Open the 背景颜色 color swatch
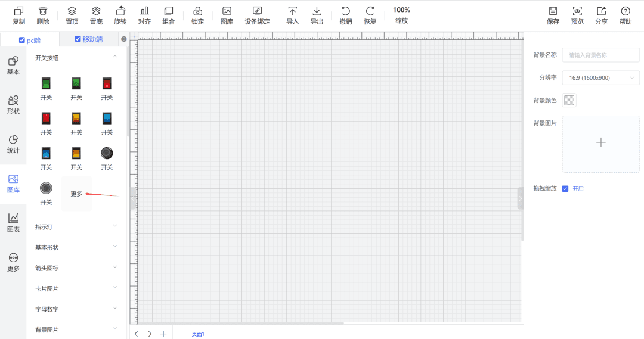Viewport: 644px width, 339px height. point(569,100)
